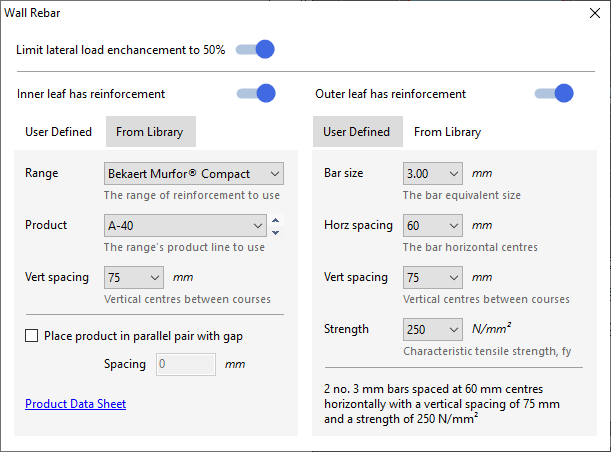This screenshot has width=611, height=452.
Task: Step product selection up with arrow
Action: pyautogui.click(x=275, y=220)
